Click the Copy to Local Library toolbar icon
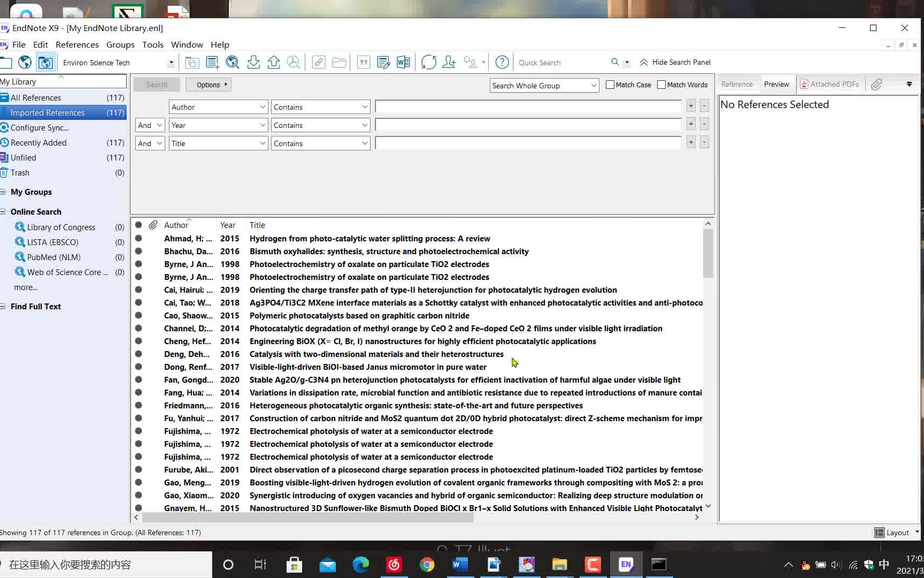Screen dimensions: 924x578 [x=192, y=63]
